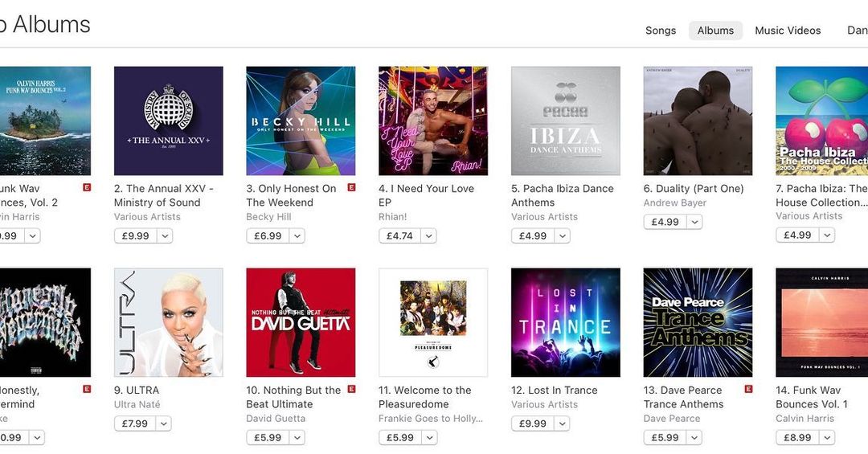This screenshot has height=454, width=868.
Task: Open Becky Hill artist link
Action: 269,217
